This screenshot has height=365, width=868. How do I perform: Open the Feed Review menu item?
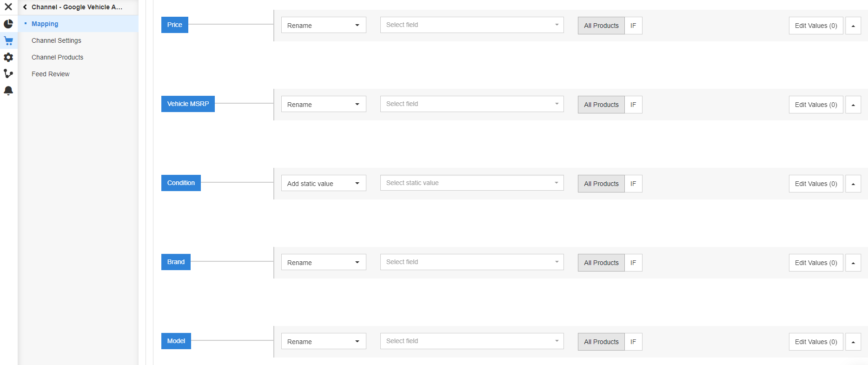point(50,74)
